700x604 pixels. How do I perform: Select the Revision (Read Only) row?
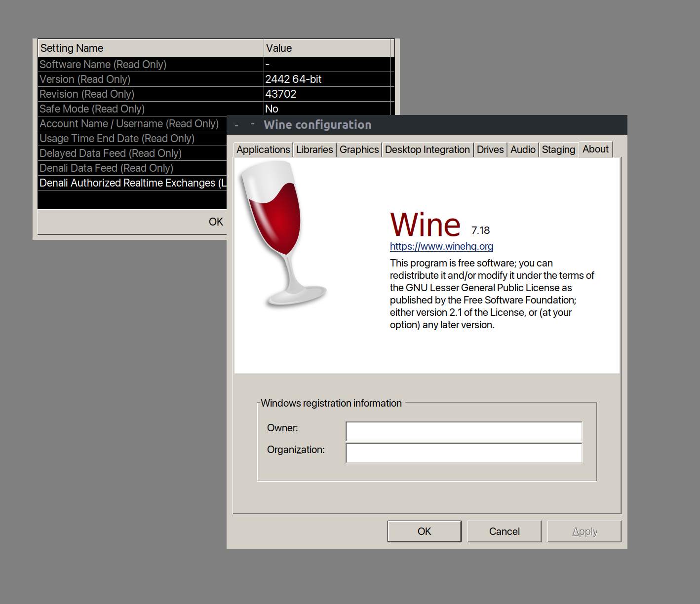pyautogui.click(x=216, y=94)
